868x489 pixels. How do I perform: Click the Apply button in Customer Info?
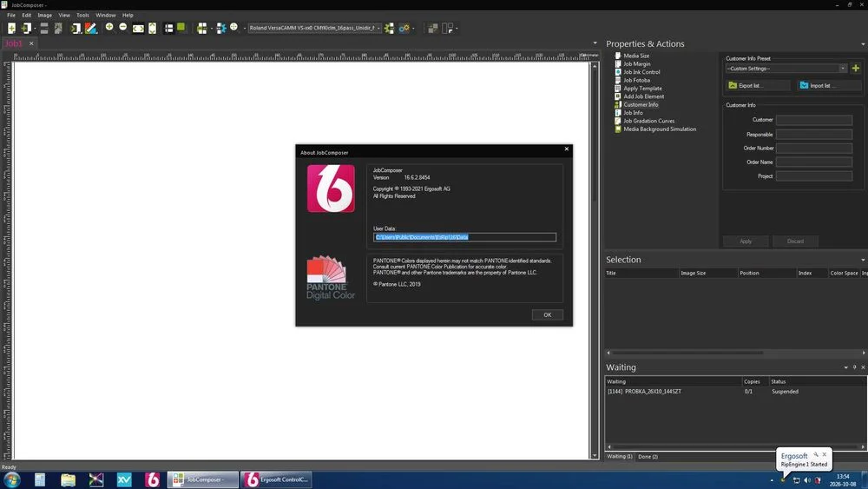tap(746, 241)
